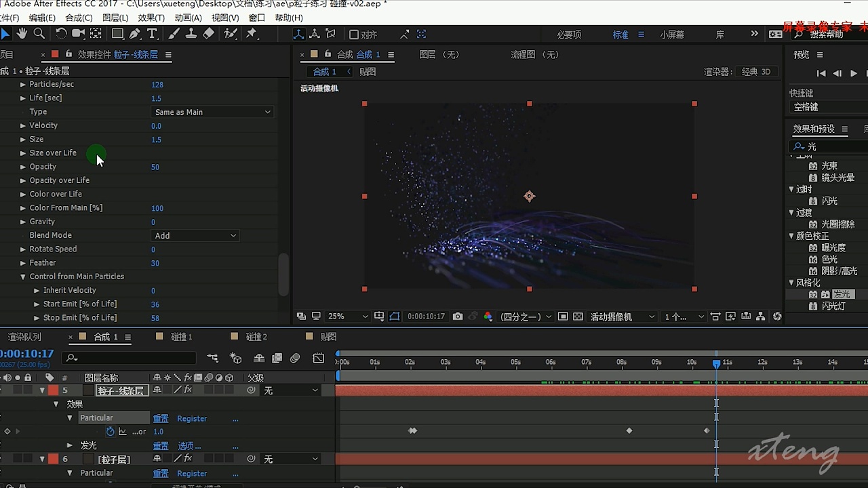Select the Hand tool
The image size is (868, 488).
tap(22, 33)
